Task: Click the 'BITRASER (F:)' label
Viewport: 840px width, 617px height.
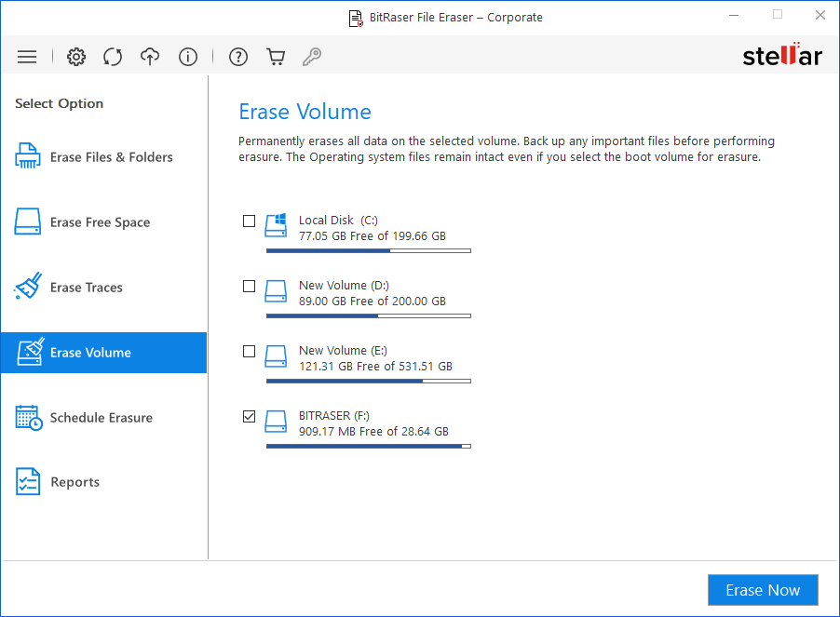Action: [x=334, y=416]
